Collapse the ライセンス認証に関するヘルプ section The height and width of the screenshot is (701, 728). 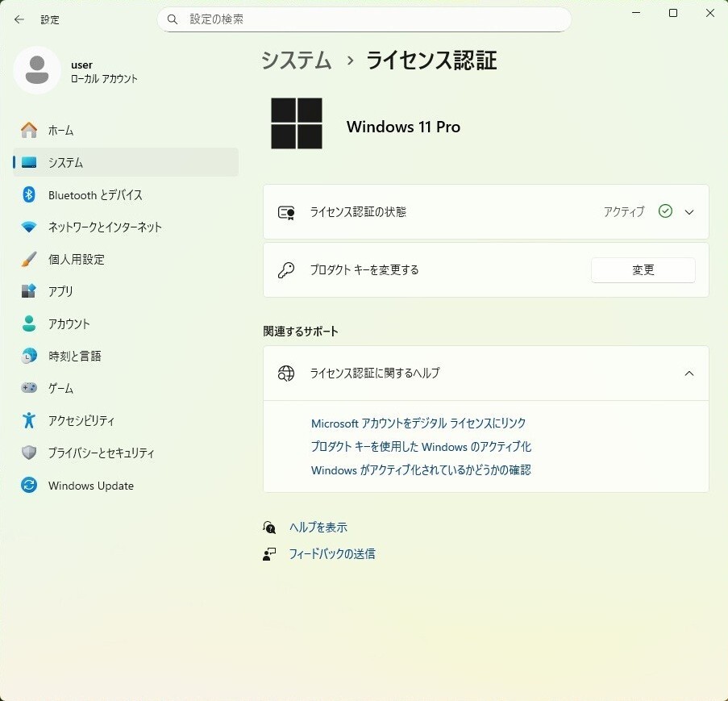[x=688, y=373]
